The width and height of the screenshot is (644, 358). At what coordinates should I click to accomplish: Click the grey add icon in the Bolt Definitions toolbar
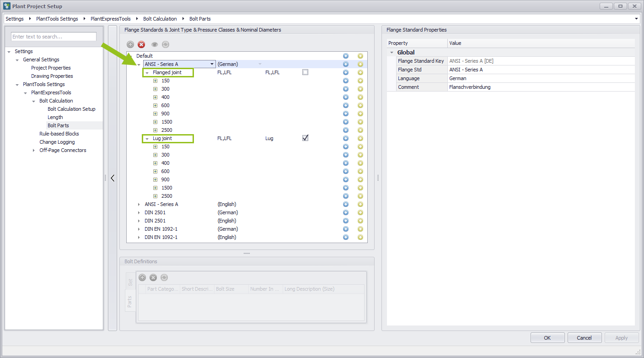(142, 277)
